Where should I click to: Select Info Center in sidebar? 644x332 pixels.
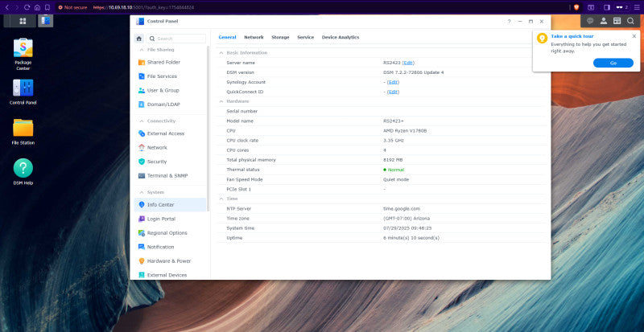click(x=170, y=205)
